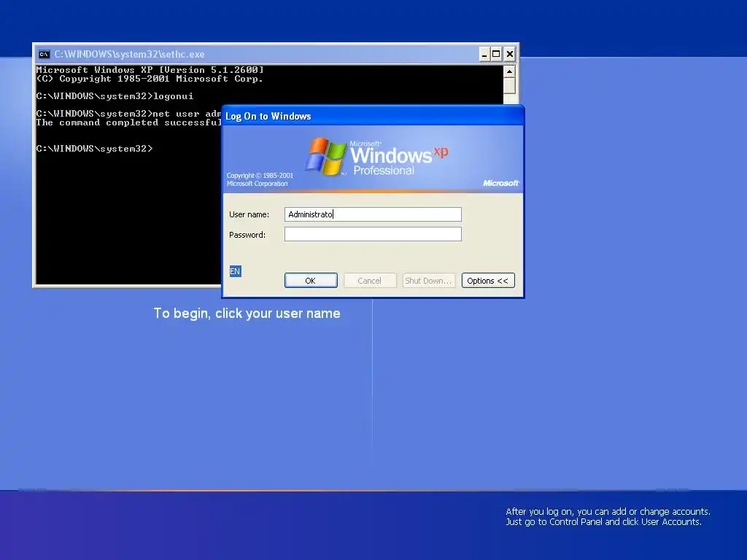Click the 'Microsoft Windows XP [Version 5.1.2600]' line
The image size is (747, 560).
pyautogui.click(x=150, y=70)
